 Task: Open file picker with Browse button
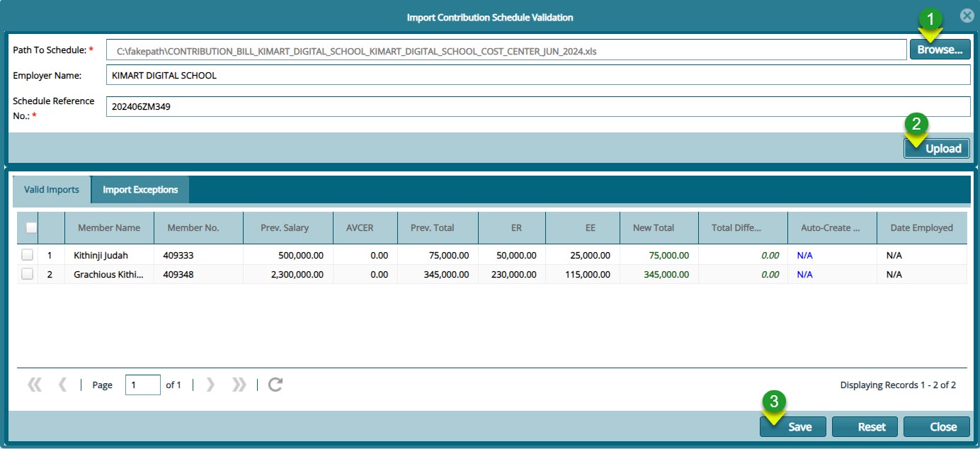coord(940,49)
